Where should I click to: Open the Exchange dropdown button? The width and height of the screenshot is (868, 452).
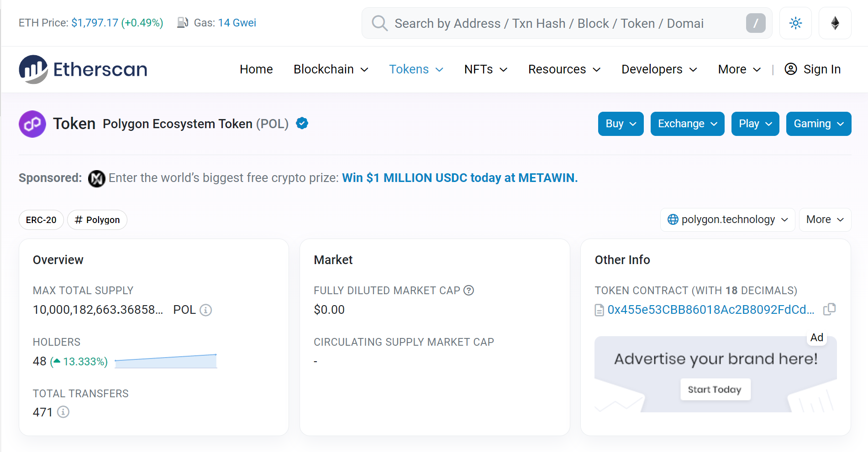coord(688,124)
